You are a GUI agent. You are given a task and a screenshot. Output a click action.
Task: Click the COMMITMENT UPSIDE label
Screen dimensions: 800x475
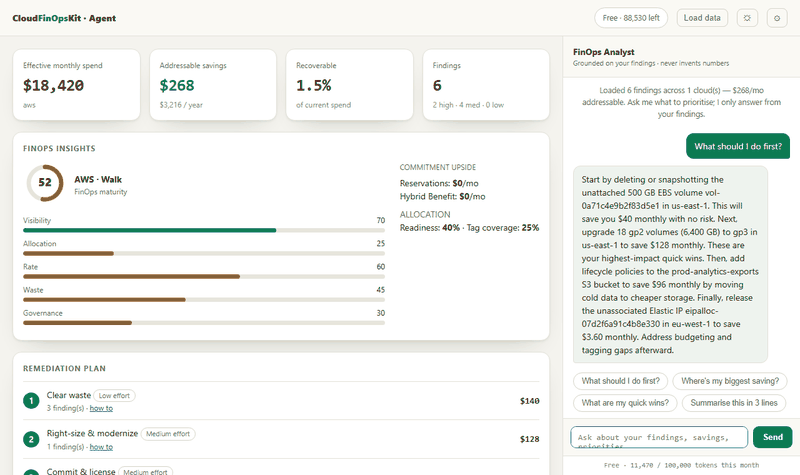[x=438, y=167]
